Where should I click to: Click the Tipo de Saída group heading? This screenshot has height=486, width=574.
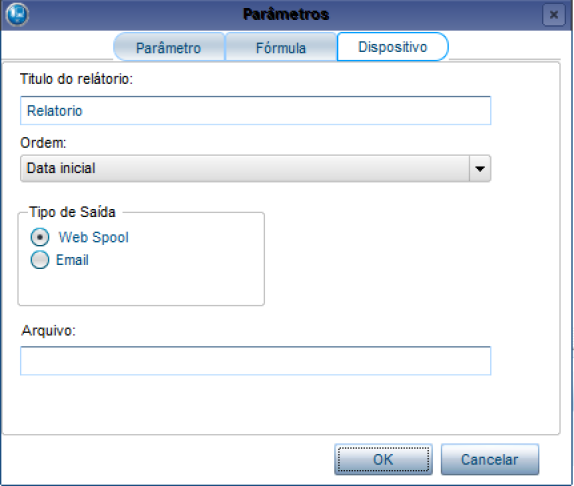72,212
